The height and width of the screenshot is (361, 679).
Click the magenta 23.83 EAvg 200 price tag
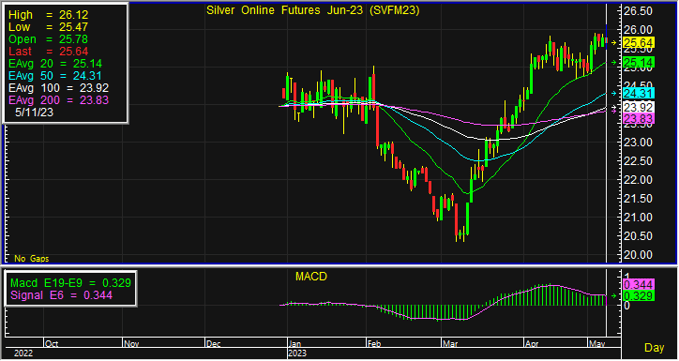(x=638, y=118)
